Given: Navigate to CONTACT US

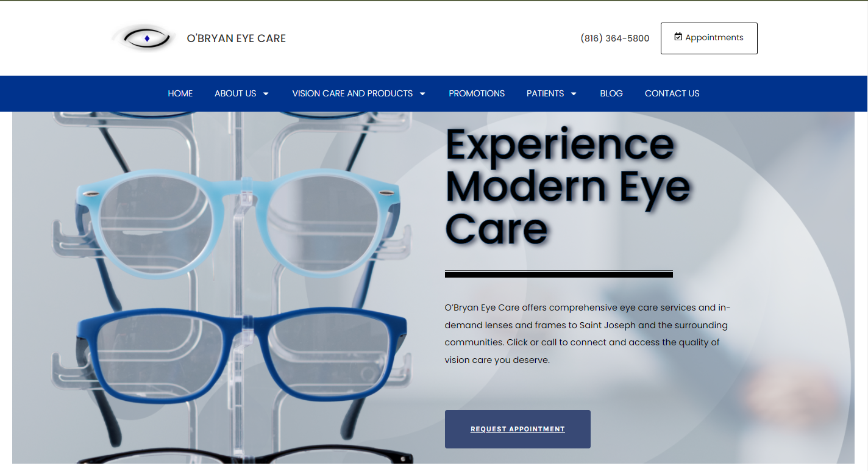Looking at the screenshot, I should tap(672, 93).
